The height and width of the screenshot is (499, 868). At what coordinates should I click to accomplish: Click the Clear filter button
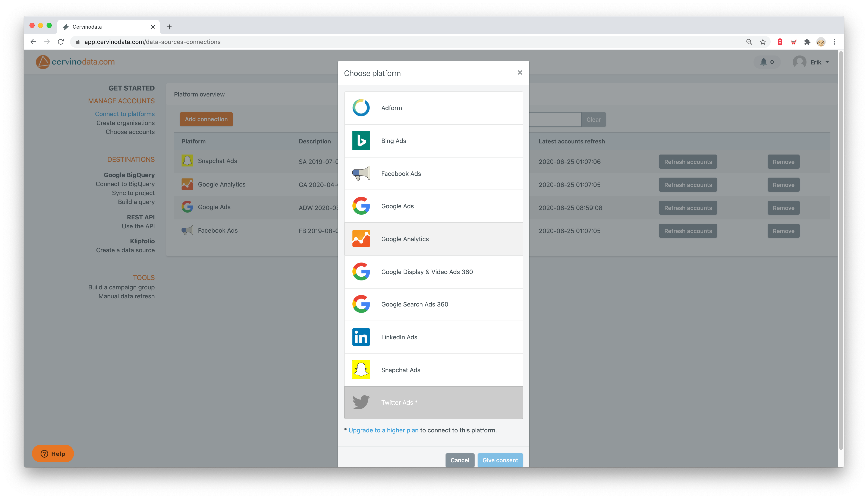pyautogui.click(x=593, y=120)
